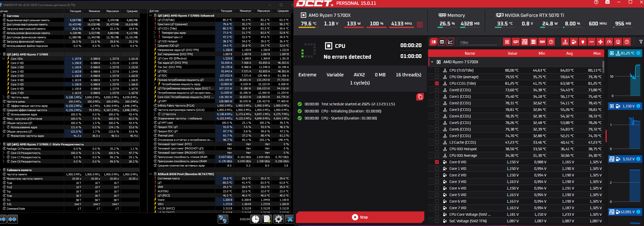Uncheck CPU CCD1 (Tdie) checkbox
This screenshot has width=644, height=226.
coord(437,83)
